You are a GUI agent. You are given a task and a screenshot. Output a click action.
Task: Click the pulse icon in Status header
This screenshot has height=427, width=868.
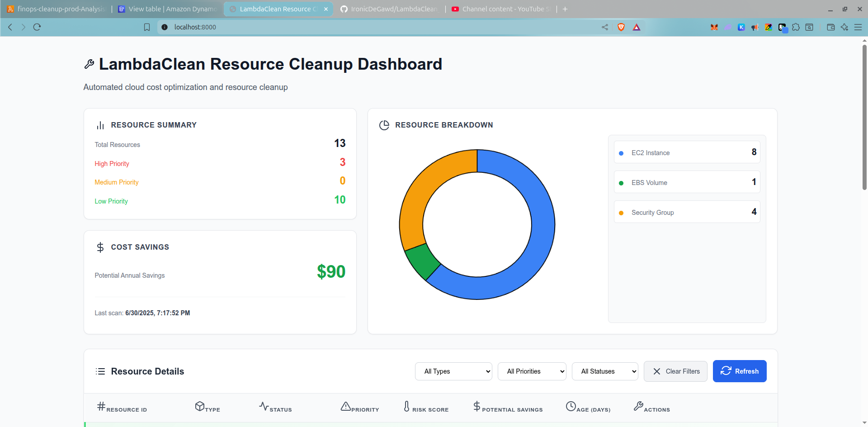(x=264, y=406)
